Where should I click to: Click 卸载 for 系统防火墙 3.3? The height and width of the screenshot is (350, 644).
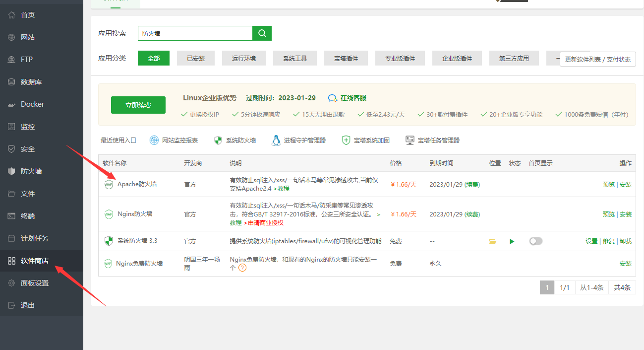(x=626, y=241)
